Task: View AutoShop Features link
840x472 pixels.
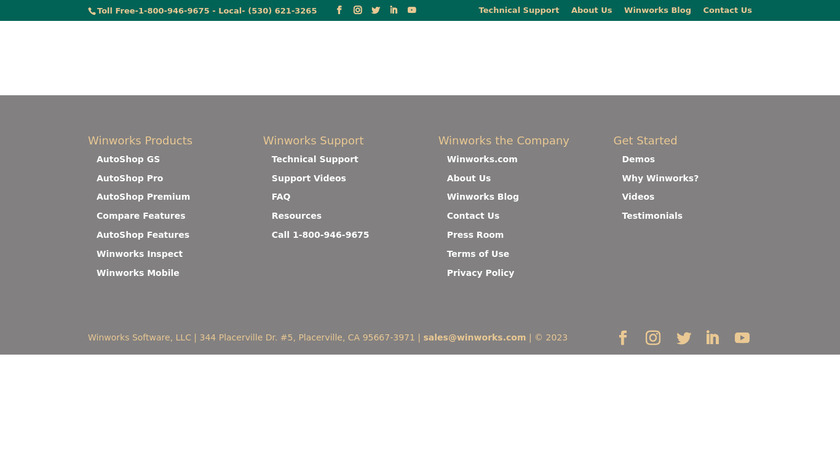Action: point(142,235)
